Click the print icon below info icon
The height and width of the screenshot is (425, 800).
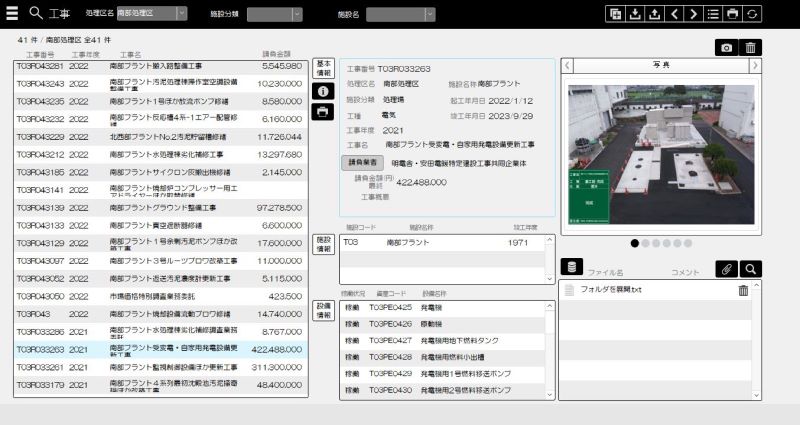(323, 112)
